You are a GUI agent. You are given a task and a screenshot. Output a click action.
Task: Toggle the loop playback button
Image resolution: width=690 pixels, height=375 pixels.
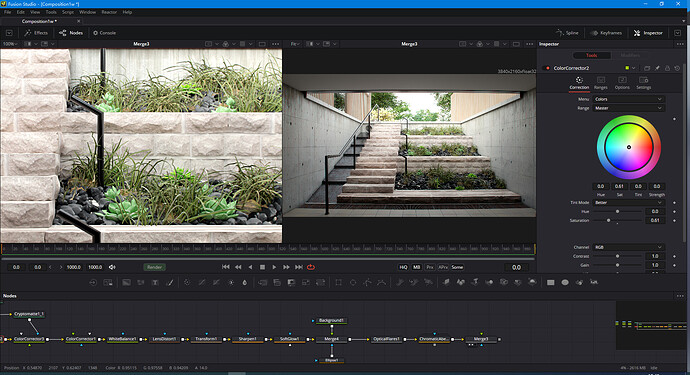point(311,267)
